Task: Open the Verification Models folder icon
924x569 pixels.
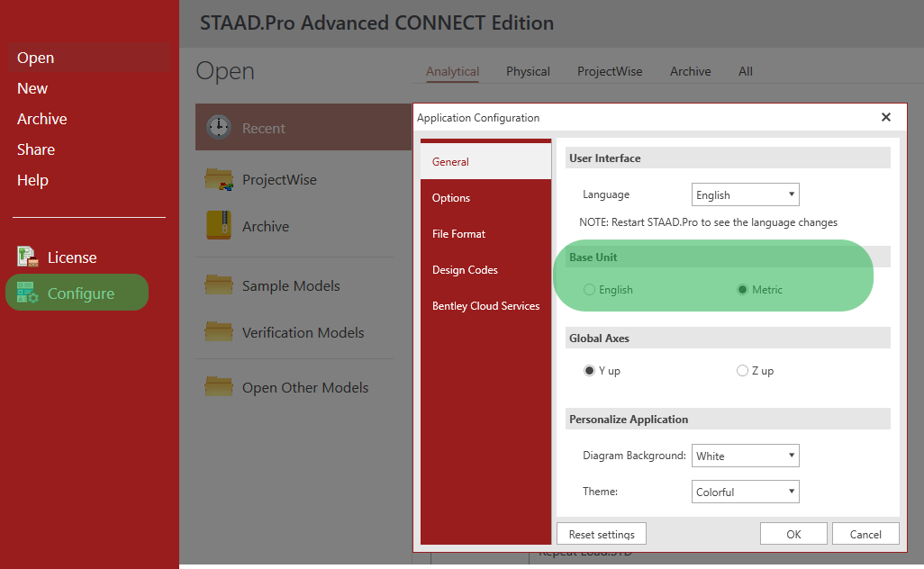Action: 219,332
